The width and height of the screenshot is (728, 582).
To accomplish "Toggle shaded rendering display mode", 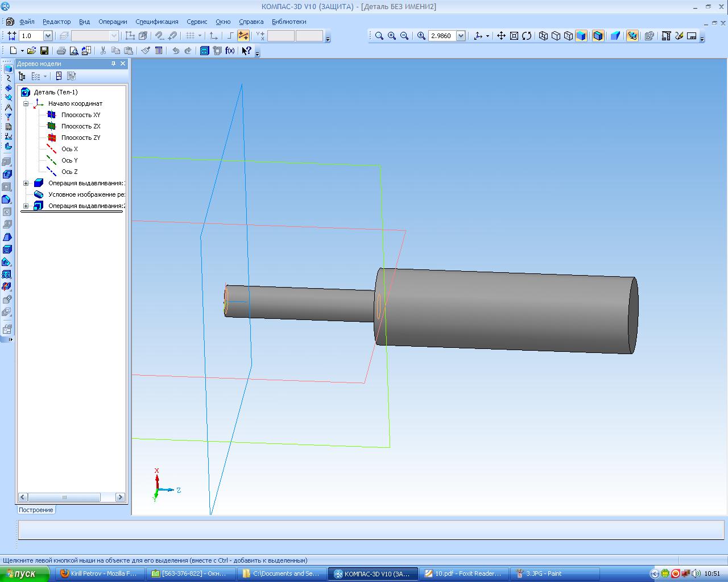I will (581, 36).
